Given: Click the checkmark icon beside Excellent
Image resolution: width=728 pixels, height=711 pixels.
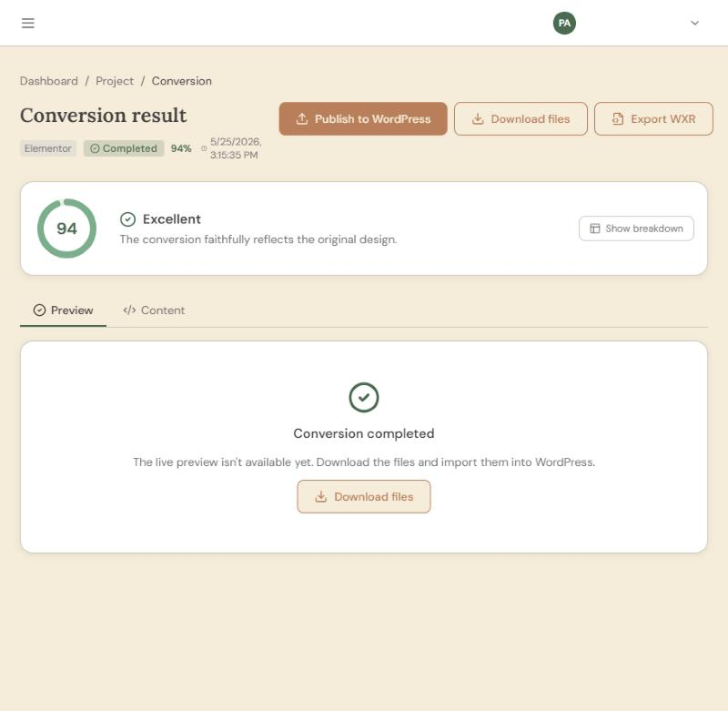Looking at the screenshot, I should 127,219.
